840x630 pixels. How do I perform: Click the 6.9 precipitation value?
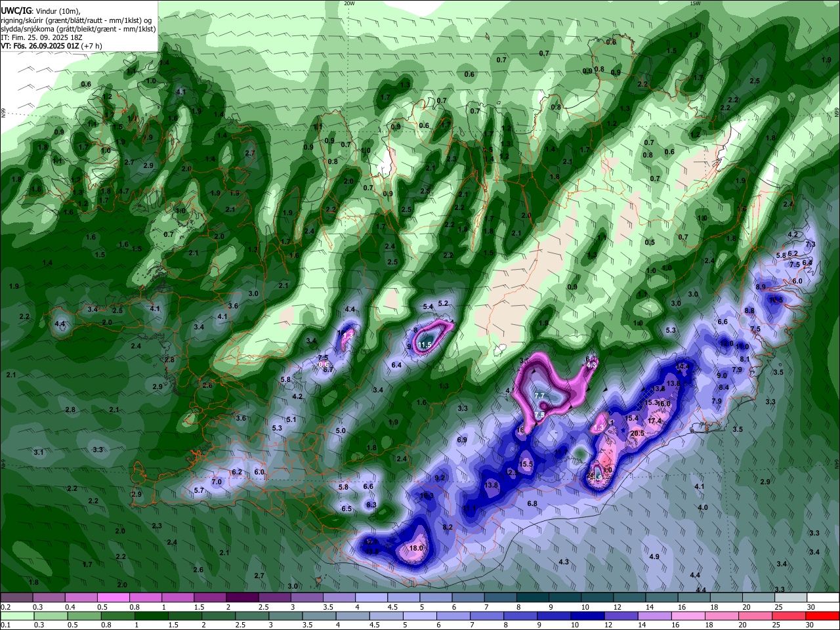[x=462, y=440]
